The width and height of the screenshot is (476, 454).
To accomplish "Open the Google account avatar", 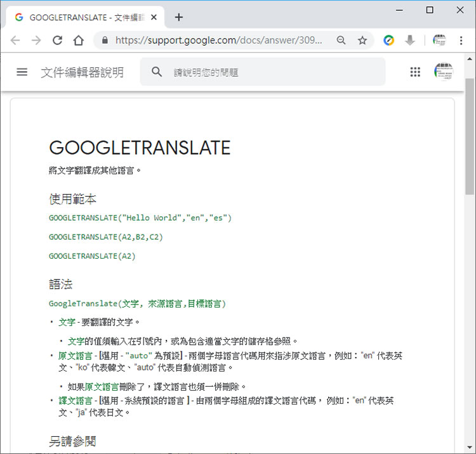I will coord(444,72).
